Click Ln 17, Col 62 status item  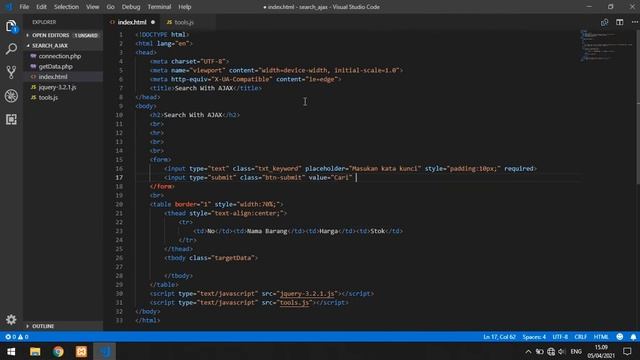499,337
